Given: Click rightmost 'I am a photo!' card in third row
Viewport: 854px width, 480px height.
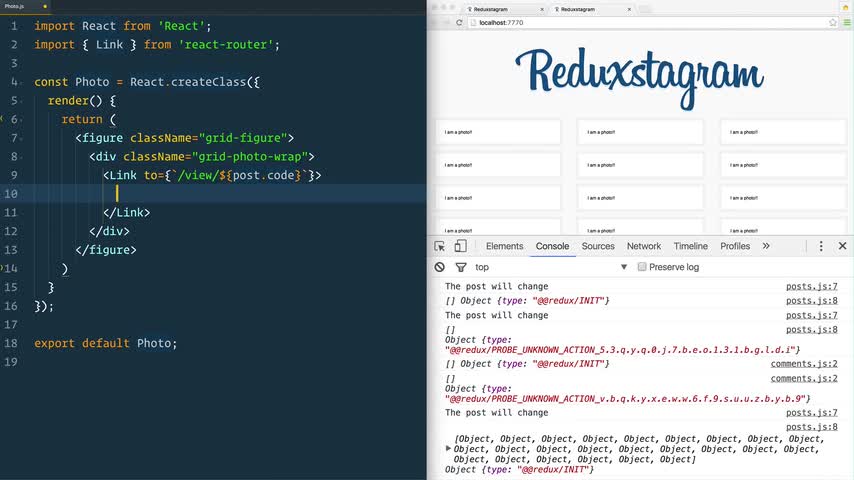Looking at the screenshot, I should [783, 198].
